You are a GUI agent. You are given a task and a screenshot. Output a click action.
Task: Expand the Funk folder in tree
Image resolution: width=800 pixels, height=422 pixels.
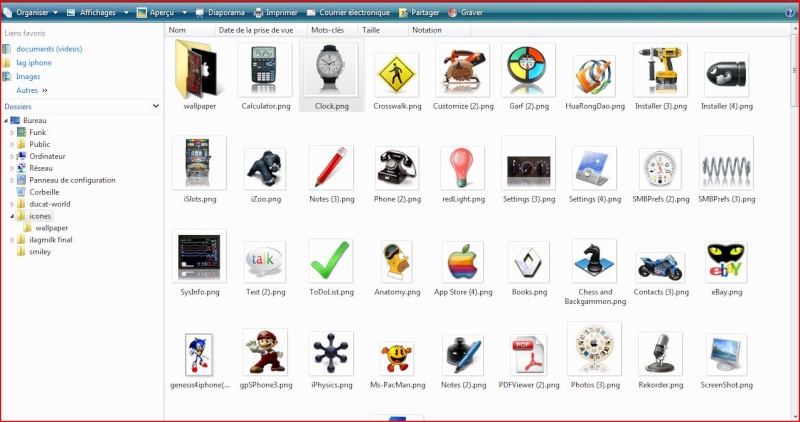click(12, 132)
